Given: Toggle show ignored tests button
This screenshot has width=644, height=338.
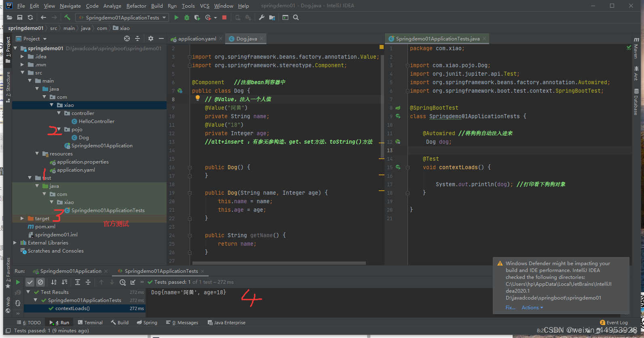Looking at the screenshot, I should (40, 282).
